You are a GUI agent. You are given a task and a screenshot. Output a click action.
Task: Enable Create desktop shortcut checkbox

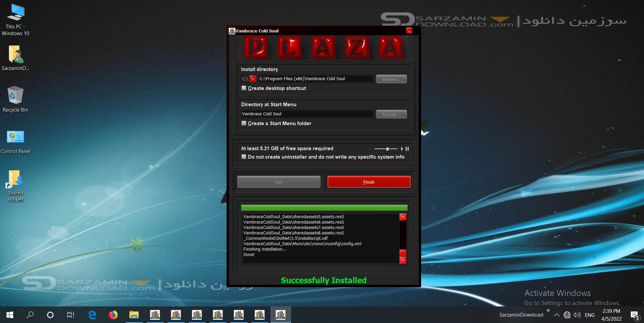click(244, 88)
